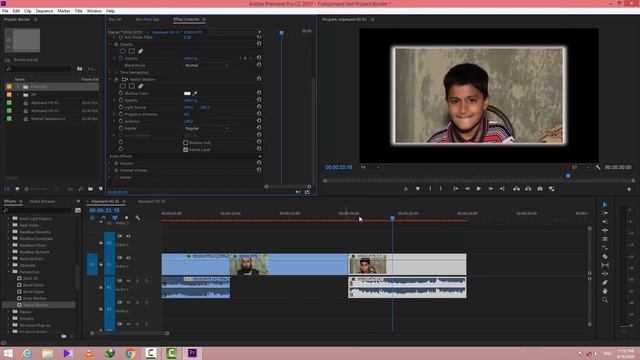The height and width of the screenshot is (360, 640).
Task: Open Program monitor settings wrench
Action: point(598,167)
